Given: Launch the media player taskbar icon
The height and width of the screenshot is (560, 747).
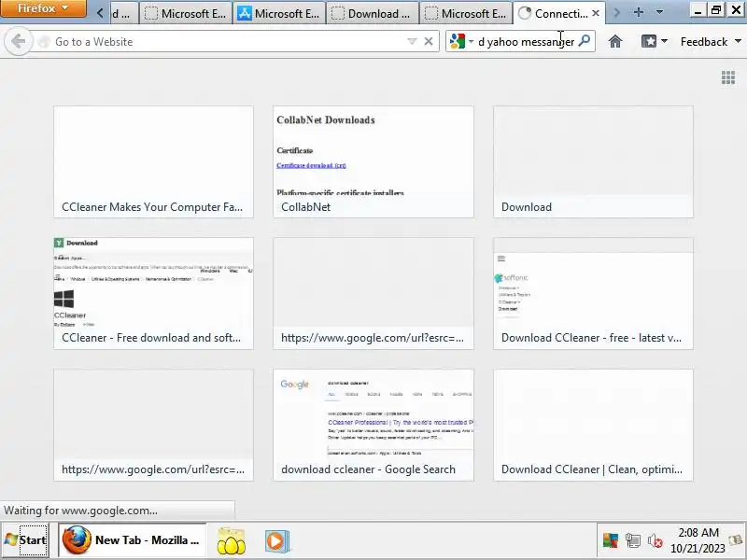Looking at the screenshot, I should click(x=276, y=541).
